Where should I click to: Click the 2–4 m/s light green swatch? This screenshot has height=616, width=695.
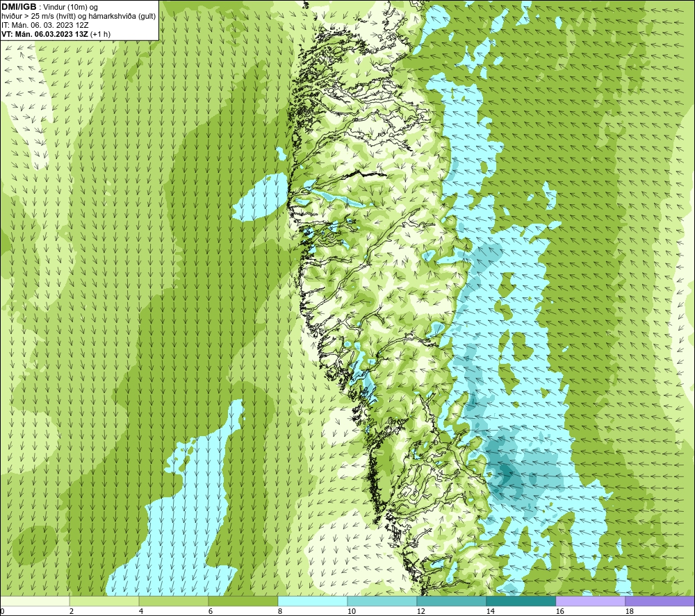click(x=104, y=601)
